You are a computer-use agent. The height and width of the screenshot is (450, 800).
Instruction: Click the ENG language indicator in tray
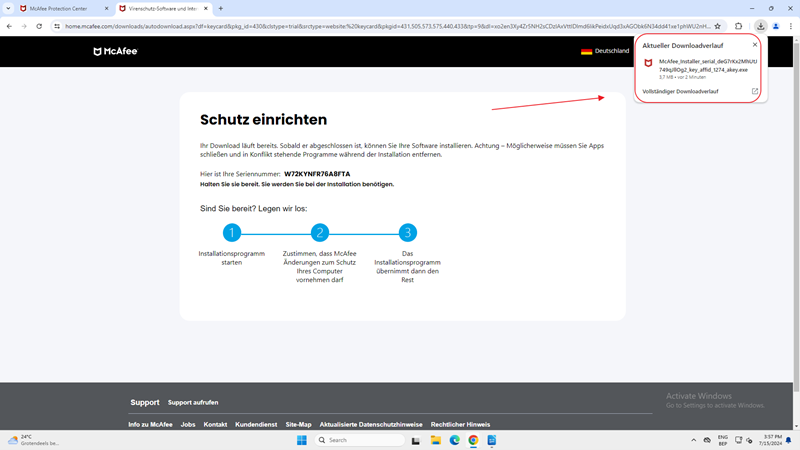point(722,440)
